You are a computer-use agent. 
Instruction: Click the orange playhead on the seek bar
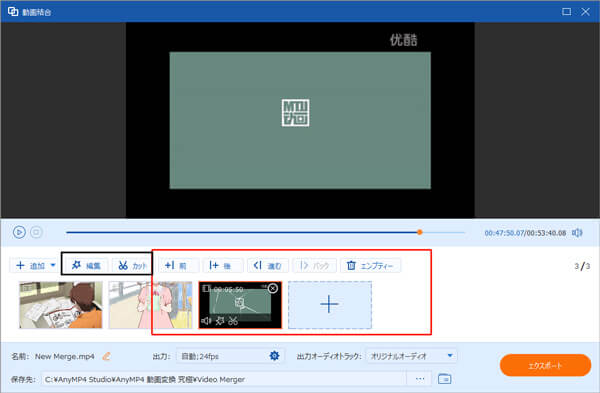pyautogui.click(x=420, y=232)
